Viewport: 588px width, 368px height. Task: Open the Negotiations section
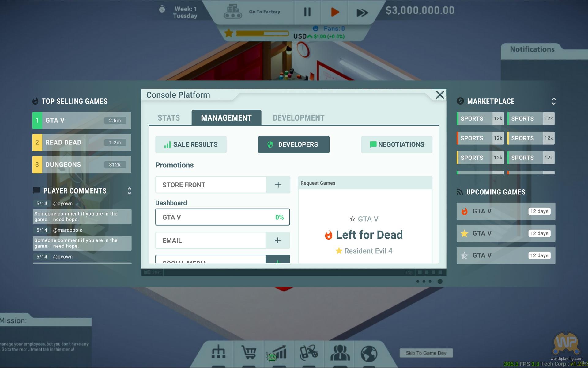tap(397, 144)
